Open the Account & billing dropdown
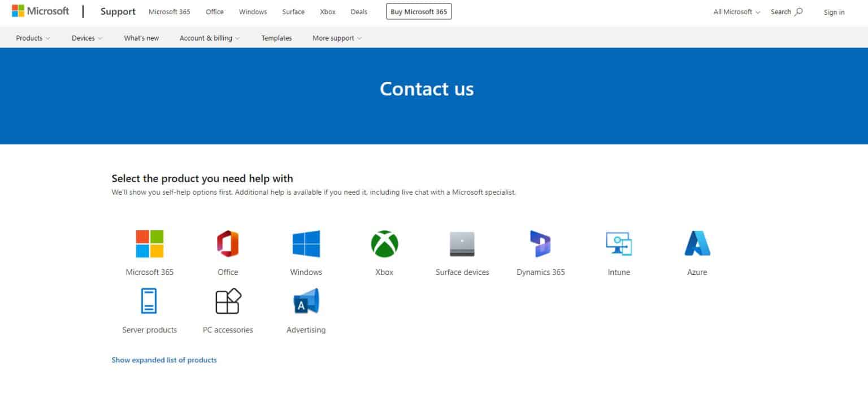Image resolution: width=868 pixels, height=394 pixels. [x=209, y=38]
